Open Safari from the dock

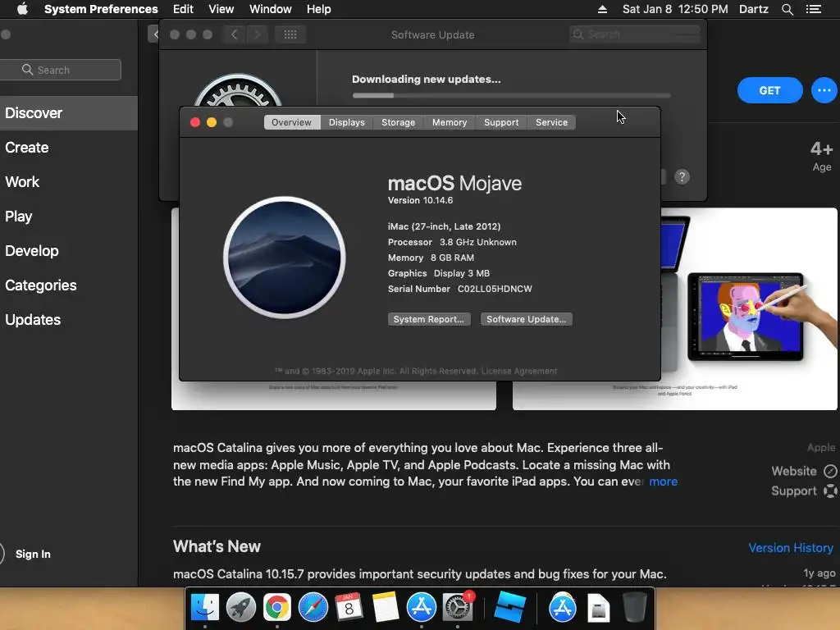coord(313,608)
